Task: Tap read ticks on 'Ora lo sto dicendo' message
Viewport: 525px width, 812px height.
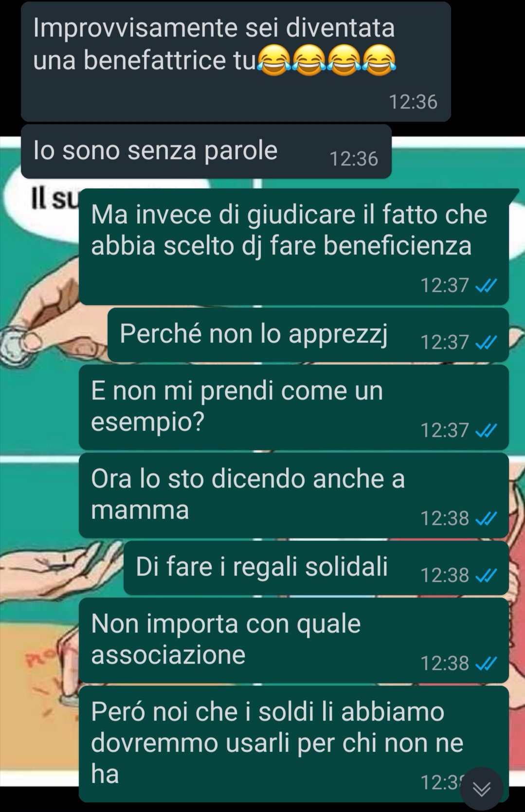Action: click(486, 519)
